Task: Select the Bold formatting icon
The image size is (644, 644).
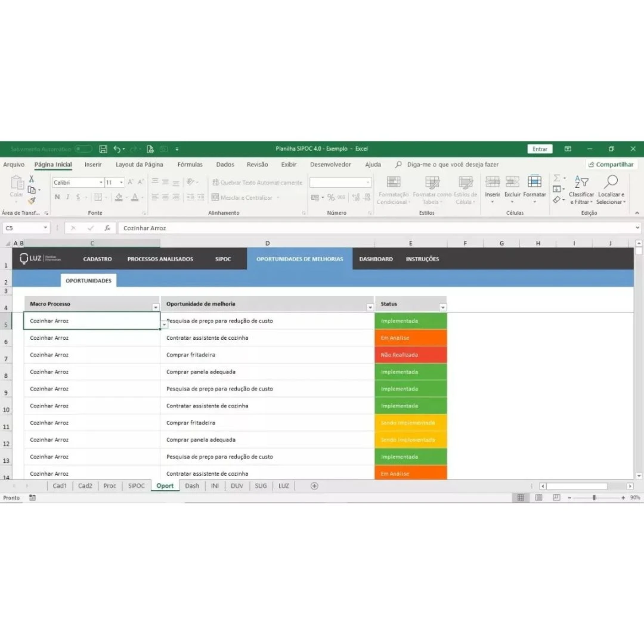Action: point(57,197)
